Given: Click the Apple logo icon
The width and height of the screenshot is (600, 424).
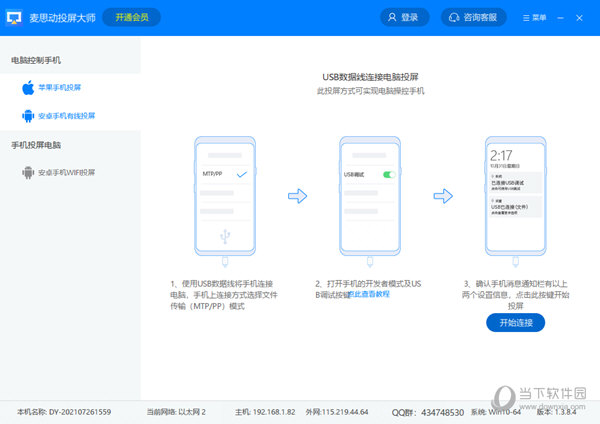Looking at the screenshot, I should (28, 88).
